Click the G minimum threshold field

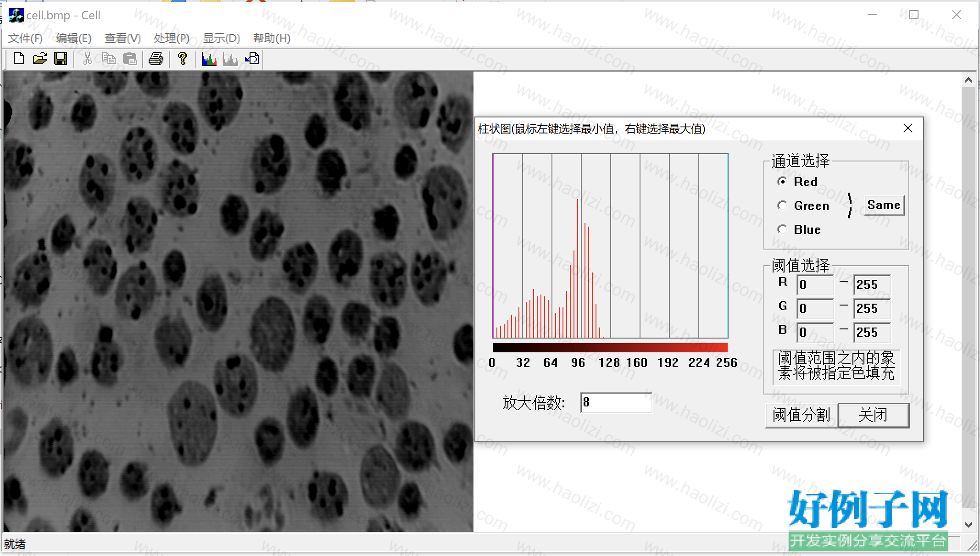coord(815,309)
